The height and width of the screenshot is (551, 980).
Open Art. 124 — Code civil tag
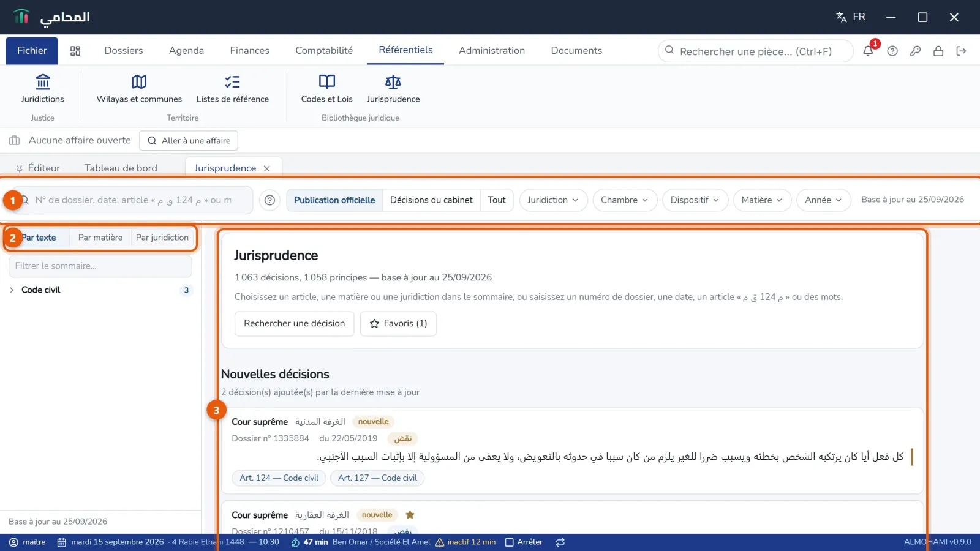(x=279, y=478)
